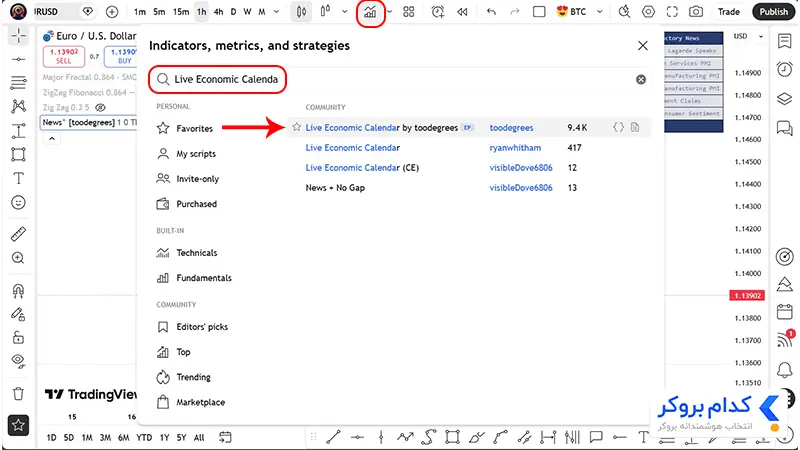Open the chat bubbles icon in right sidebar
800x450 pixels.
785,128
